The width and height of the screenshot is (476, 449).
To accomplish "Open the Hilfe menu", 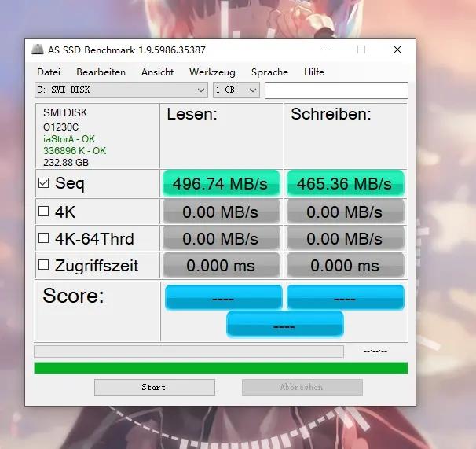I will (314, 72).
